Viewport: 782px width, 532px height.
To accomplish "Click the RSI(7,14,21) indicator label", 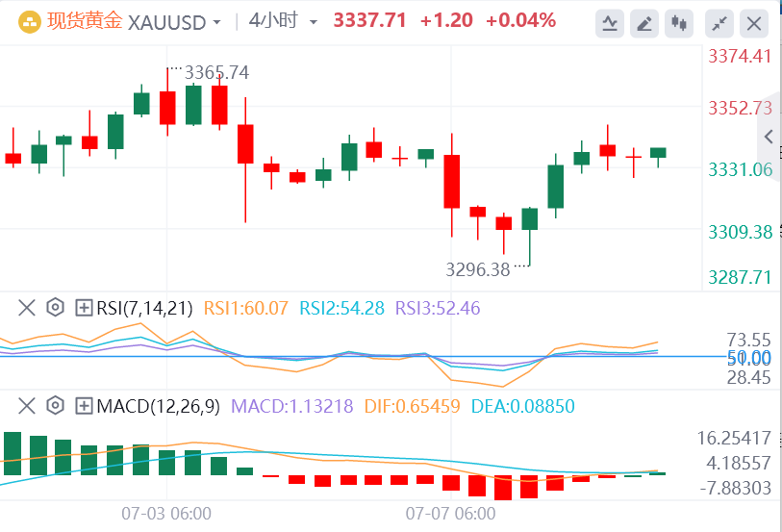I will 144,308.
